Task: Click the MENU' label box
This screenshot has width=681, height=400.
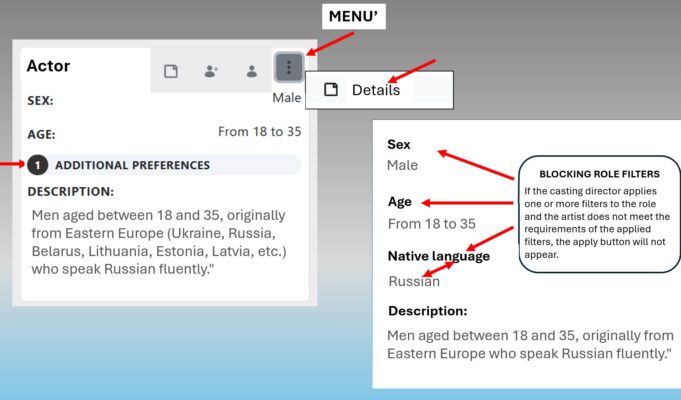Action: 352,17
